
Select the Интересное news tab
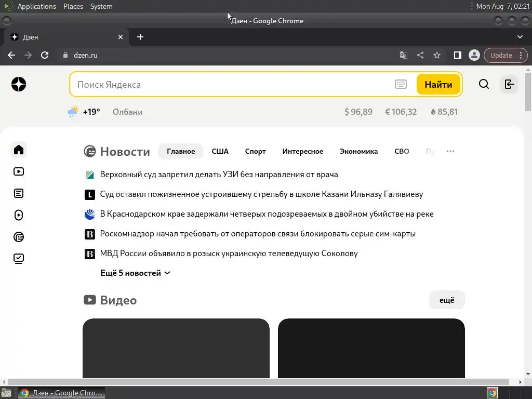click(303, 151)
